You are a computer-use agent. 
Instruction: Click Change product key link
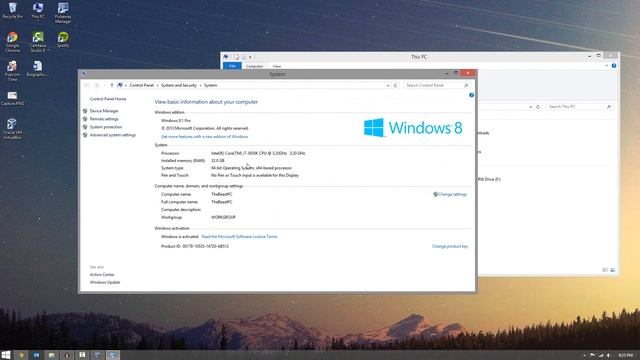coord(450,247)
